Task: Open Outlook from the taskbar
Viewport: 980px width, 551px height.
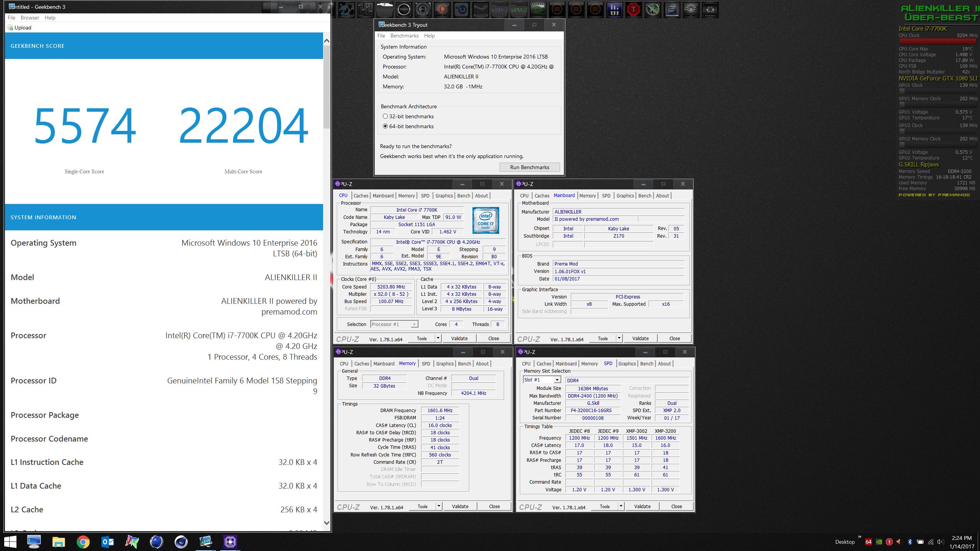Action: pos(108,542)
